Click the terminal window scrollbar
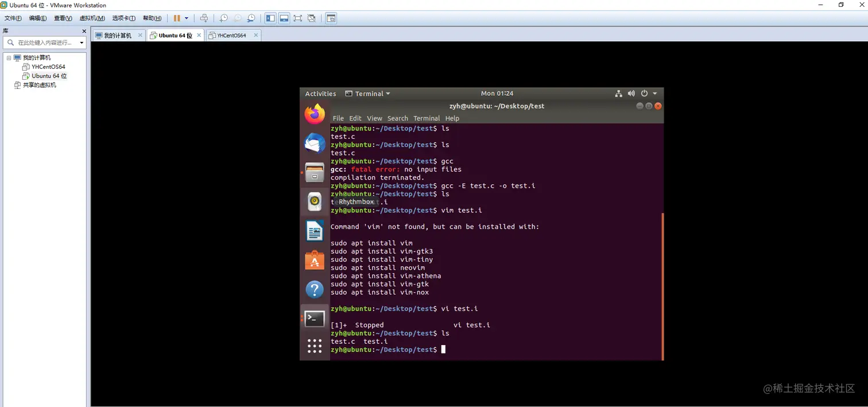Viewport: 868px width, 407px height. point(662,286)
